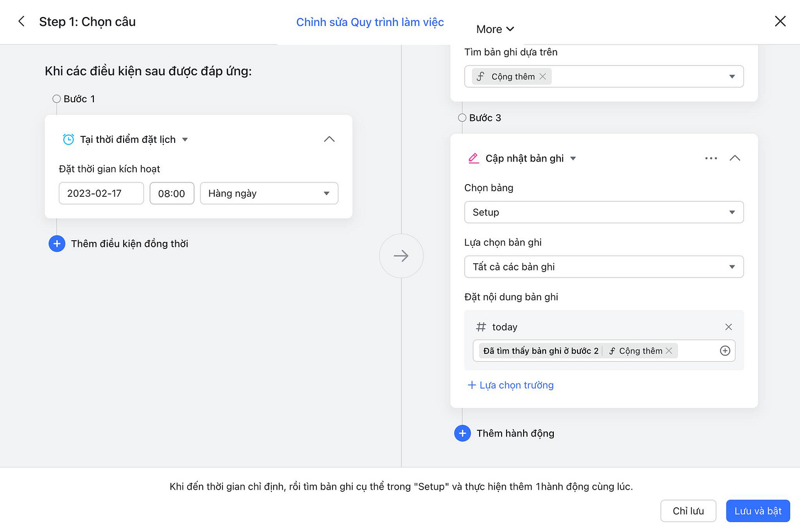The height and width of the screenshot is (532, 800).
Task: Remove 'Cộng thêm' tag in 'Tìm bản ghi dựa trên'
Action: (x=543, y=76)
